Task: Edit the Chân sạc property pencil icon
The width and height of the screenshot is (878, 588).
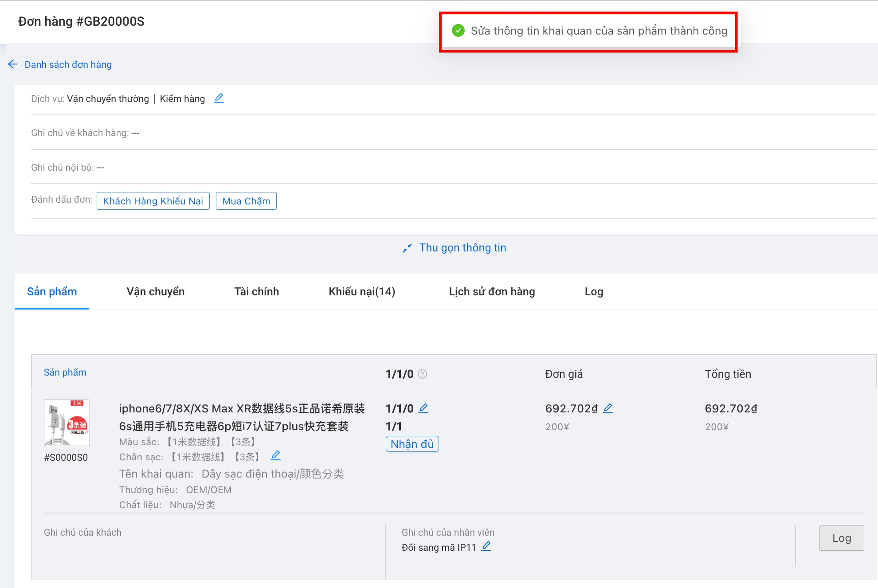Action: point(276,455)
